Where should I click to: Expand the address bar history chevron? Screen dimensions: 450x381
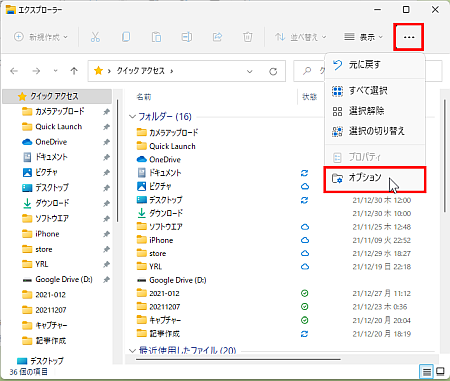coord(249,71)
